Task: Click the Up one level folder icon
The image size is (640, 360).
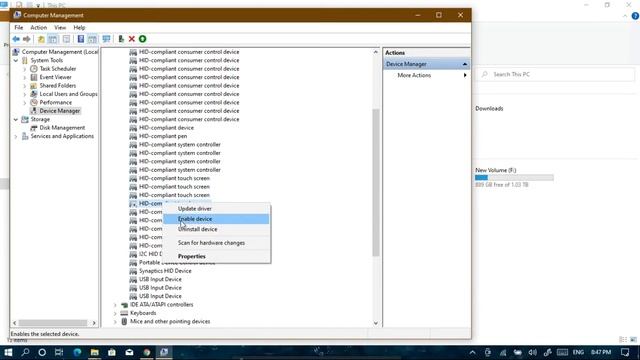Action: point(41,39)
